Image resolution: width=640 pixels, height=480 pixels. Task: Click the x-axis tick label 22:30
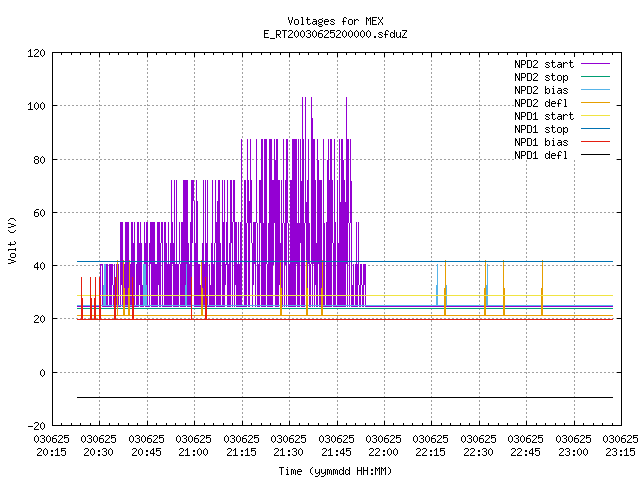coord(478,452)
